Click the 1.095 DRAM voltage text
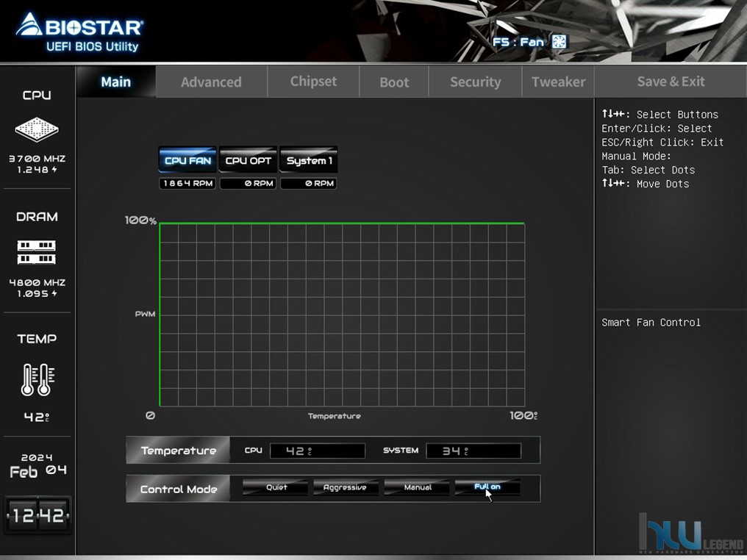This screenshot has height=560, width=747. point(37,294)
